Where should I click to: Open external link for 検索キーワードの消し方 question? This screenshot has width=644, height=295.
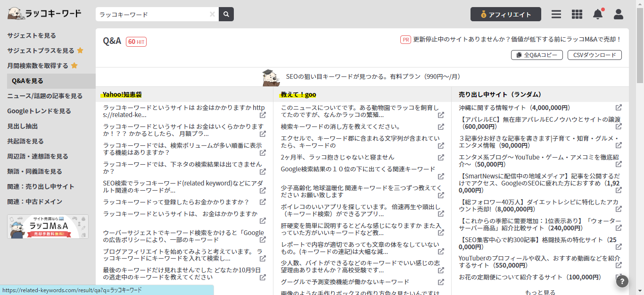tap(441, 126)
